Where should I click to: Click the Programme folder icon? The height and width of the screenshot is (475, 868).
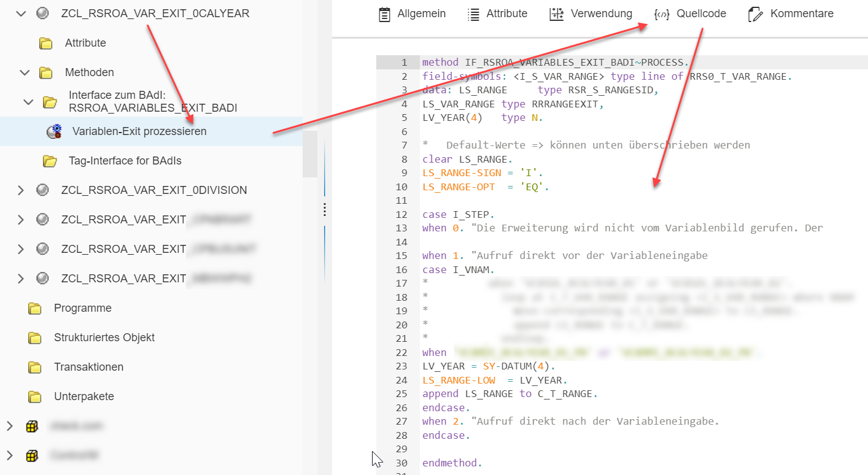(x=35, y=308)
